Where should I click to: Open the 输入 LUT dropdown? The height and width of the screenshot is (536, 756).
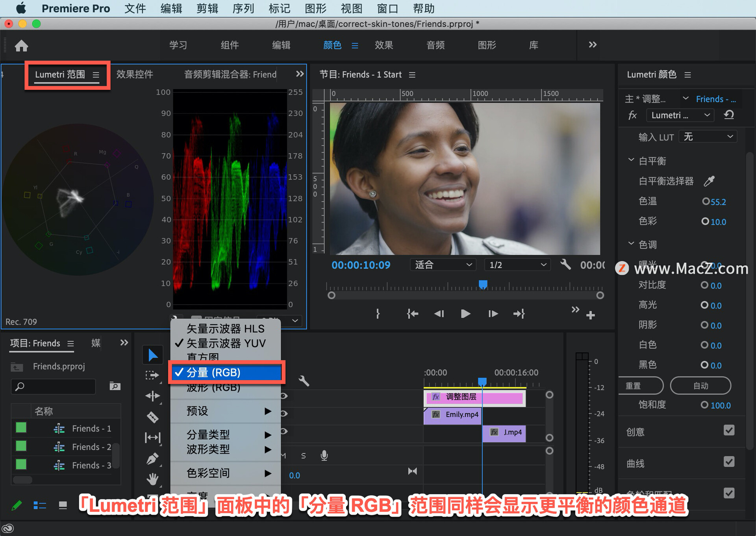(708, 137)
